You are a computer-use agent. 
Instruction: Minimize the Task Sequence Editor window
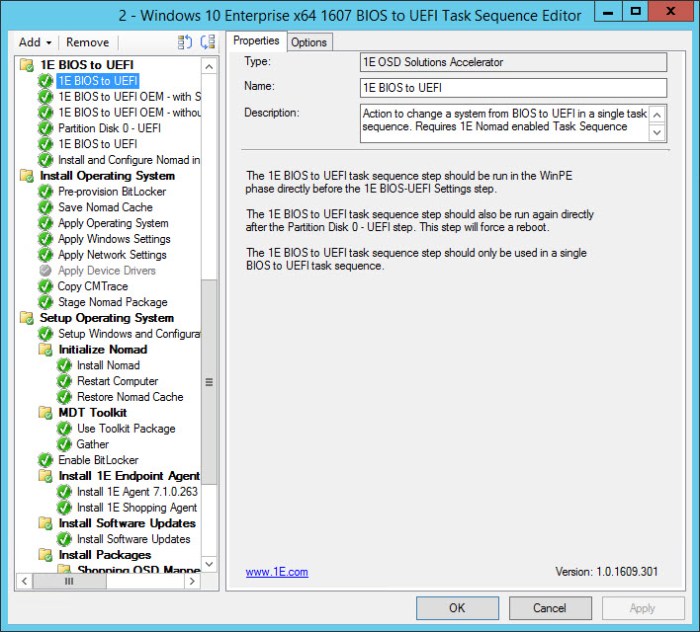pos(608,12)
